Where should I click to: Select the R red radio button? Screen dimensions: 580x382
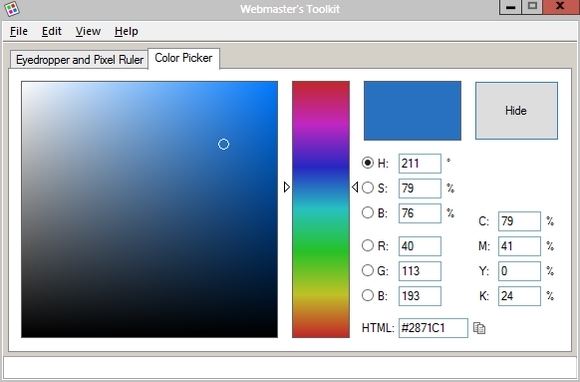coord(368,246)
